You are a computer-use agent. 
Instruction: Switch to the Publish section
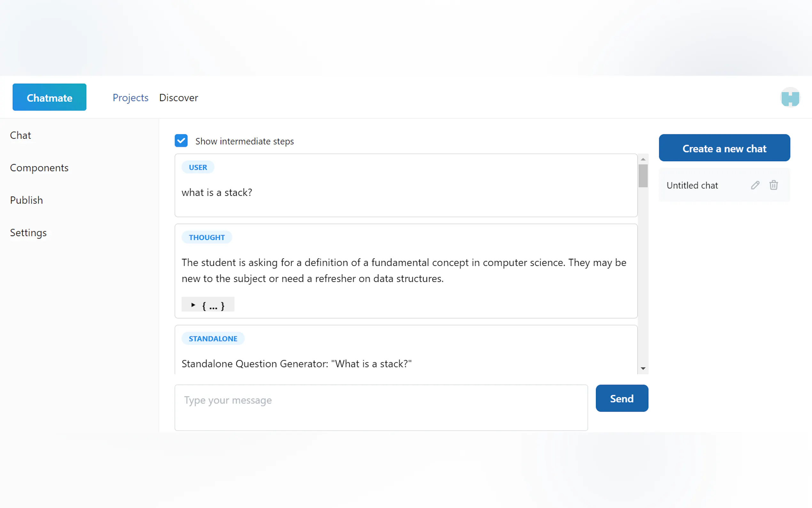27,200
